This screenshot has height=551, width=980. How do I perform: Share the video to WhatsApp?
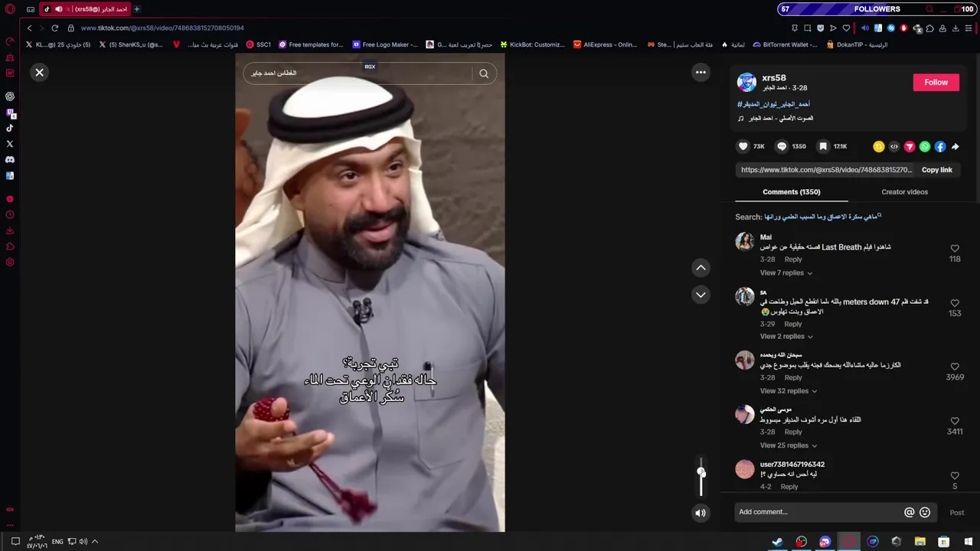pyautogui.click(x=925, y=147)
